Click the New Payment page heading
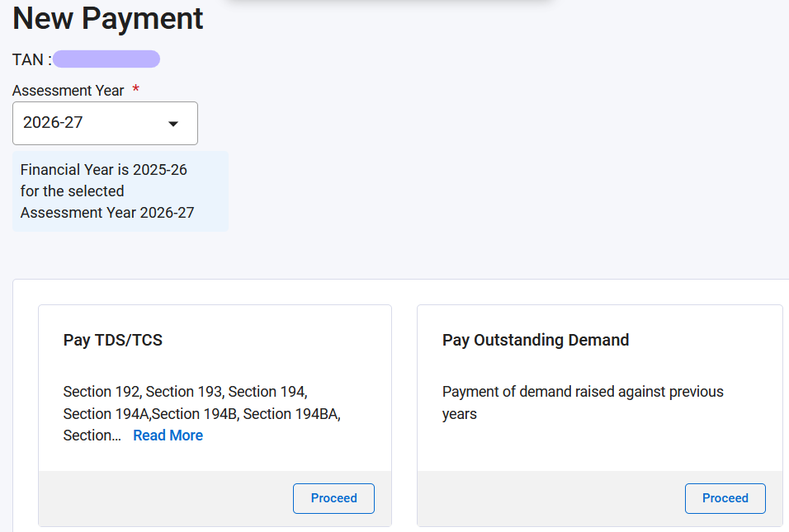 (x=108, y=19)
